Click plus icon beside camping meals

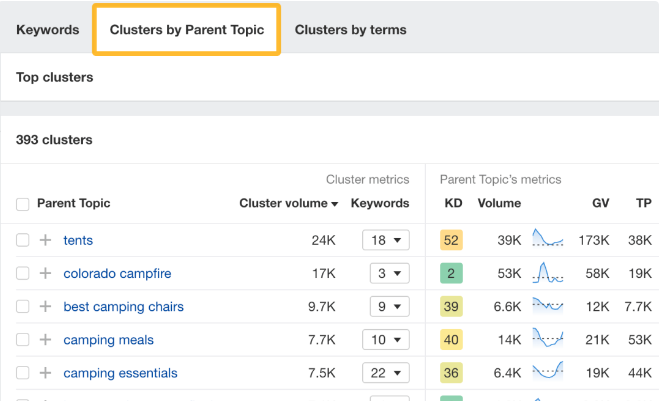tap(45, 340)
